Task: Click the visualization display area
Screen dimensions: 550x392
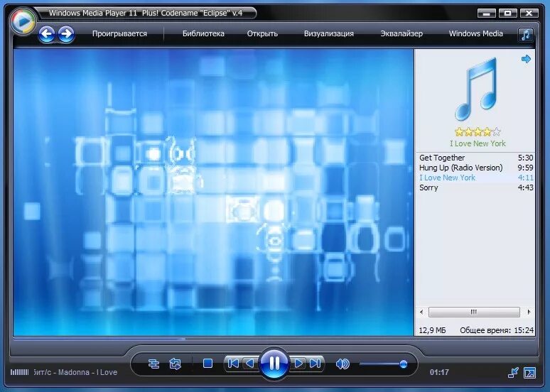Action: coord(213,192)
